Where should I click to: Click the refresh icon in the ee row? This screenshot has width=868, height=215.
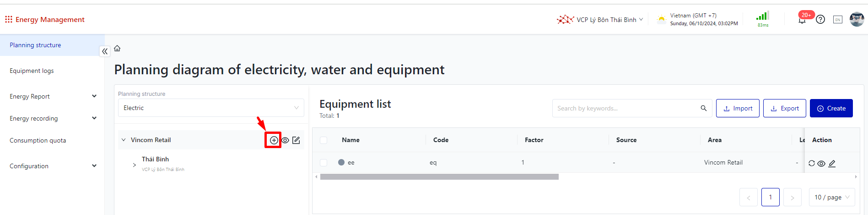[811, 163]
